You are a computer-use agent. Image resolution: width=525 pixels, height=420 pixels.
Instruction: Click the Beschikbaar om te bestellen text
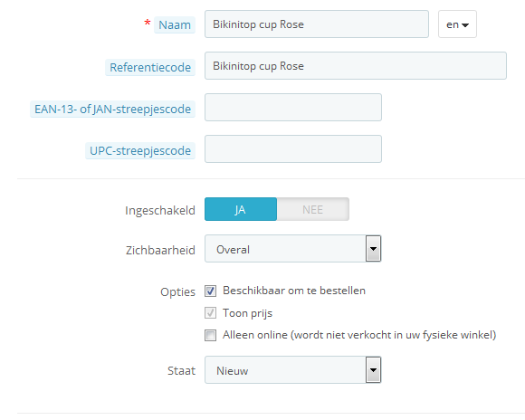click(x=294, y=291)
